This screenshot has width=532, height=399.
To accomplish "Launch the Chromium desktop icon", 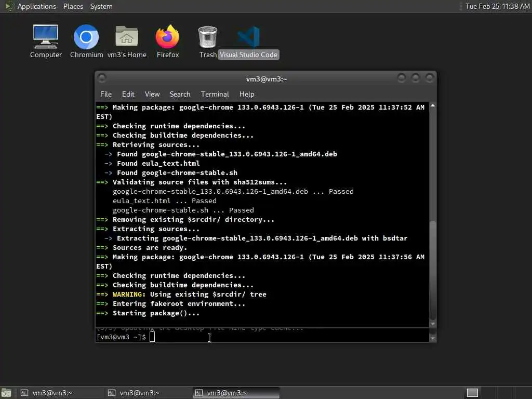I will pos(86,42).
